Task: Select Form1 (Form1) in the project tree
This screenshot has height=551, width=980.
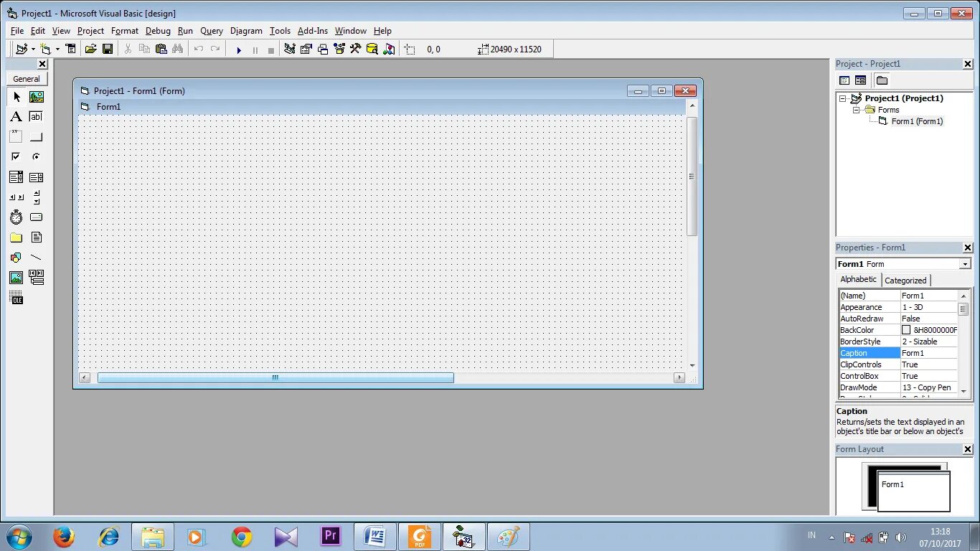Action: pos(917,121)
